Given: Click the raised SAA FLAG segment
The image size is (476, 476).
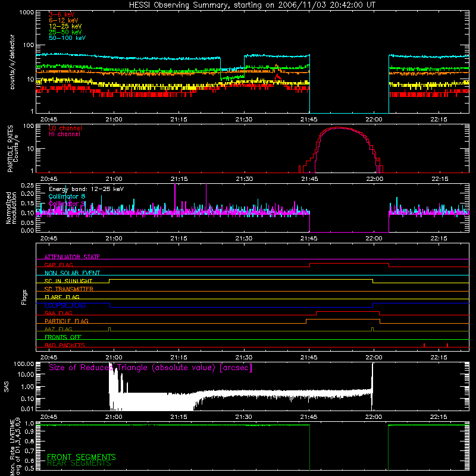Looking at the screenshot, I should point(348,312).
